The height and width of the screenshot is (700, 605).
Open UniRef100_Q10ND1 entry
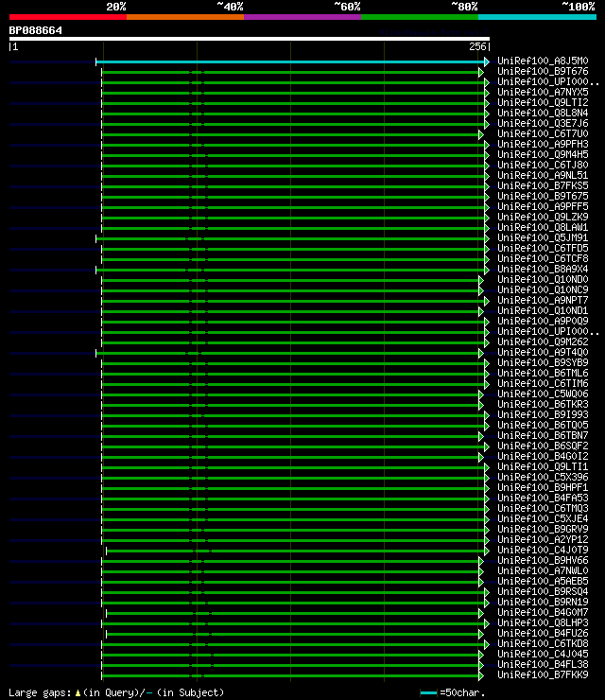(x=543, y=310)
